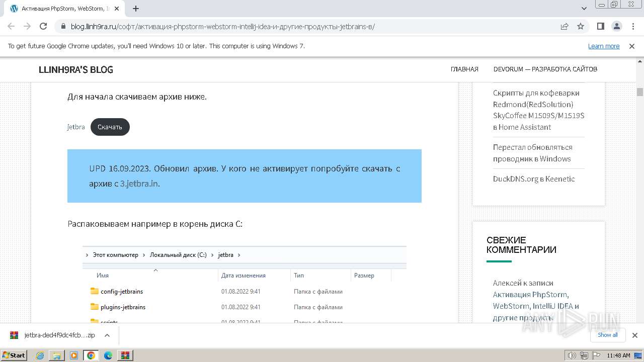Open a new browser tab
This screenshot has width=644, height=362.
click(136, 9)
